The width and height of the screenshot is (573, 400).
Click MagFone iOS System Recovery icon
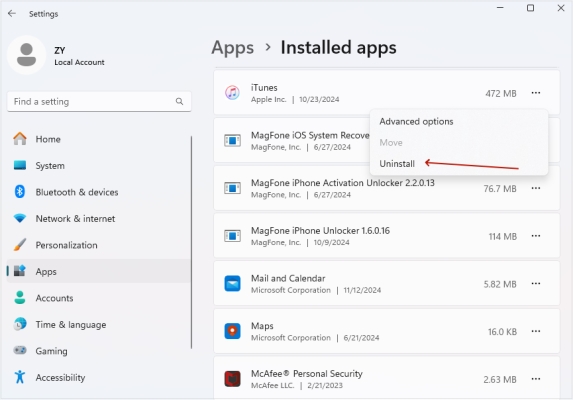pyautogui.click(x=232, y=140)
